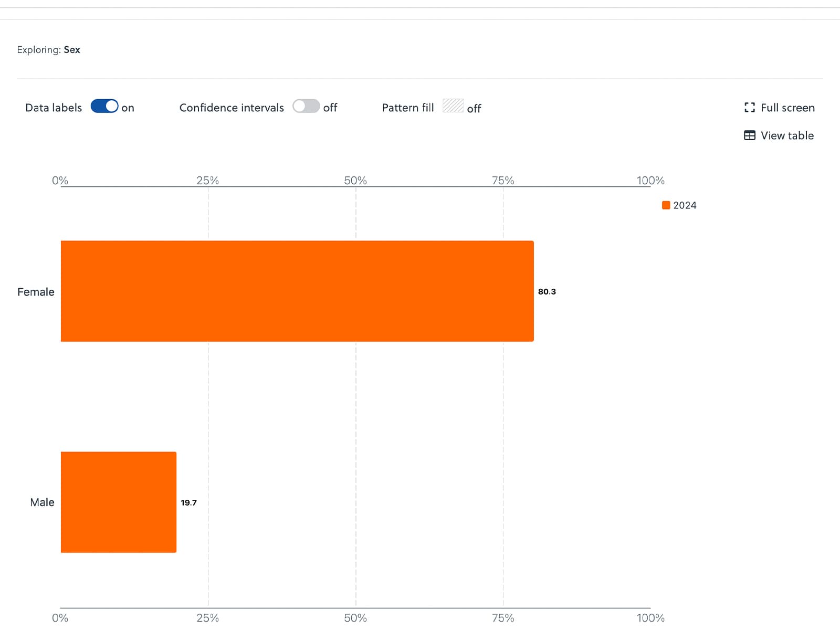
Task: Click the bold Sex exploring heading
Action: (72, 50)
